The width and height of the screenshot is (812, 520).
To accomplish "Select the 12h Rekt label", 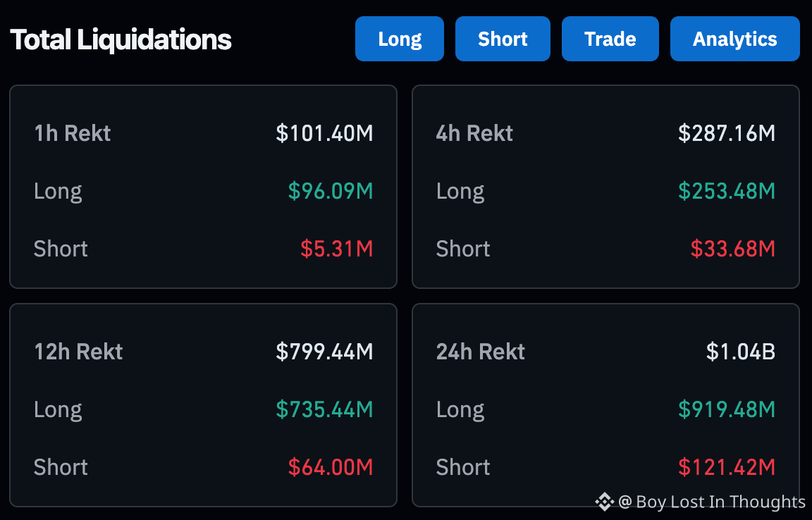I will [78, 352].
